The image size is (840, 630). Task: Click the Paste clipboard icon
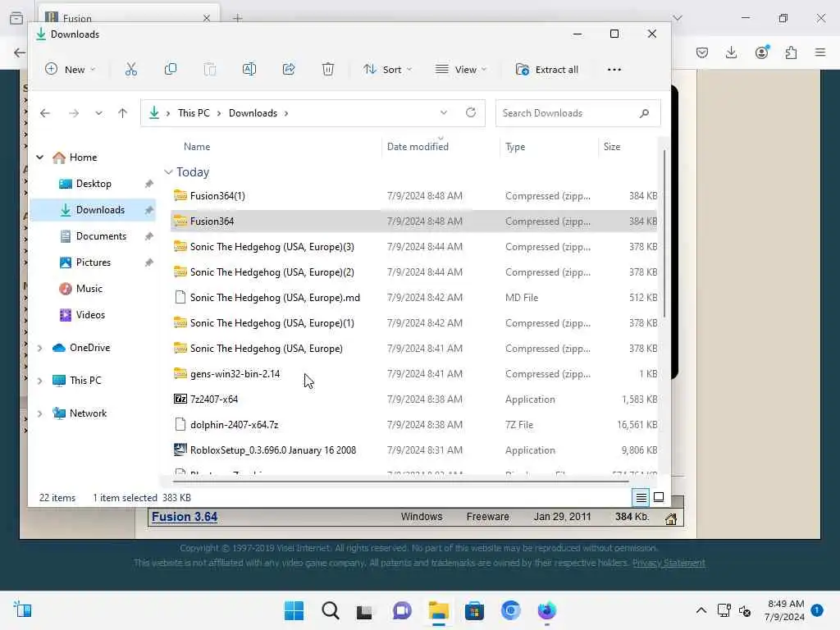[210, 69]
